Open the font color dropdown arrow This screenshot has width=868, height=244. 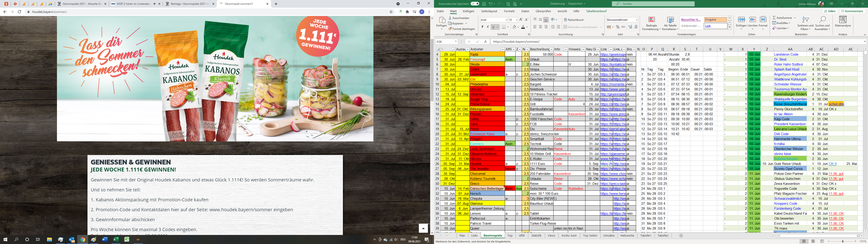click(527, 27)
